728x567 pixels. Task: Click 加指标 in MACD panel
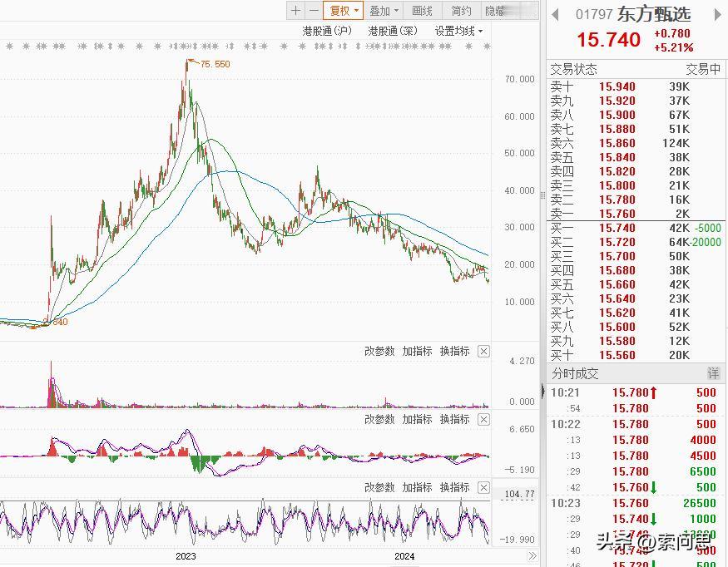click(417, 420)
